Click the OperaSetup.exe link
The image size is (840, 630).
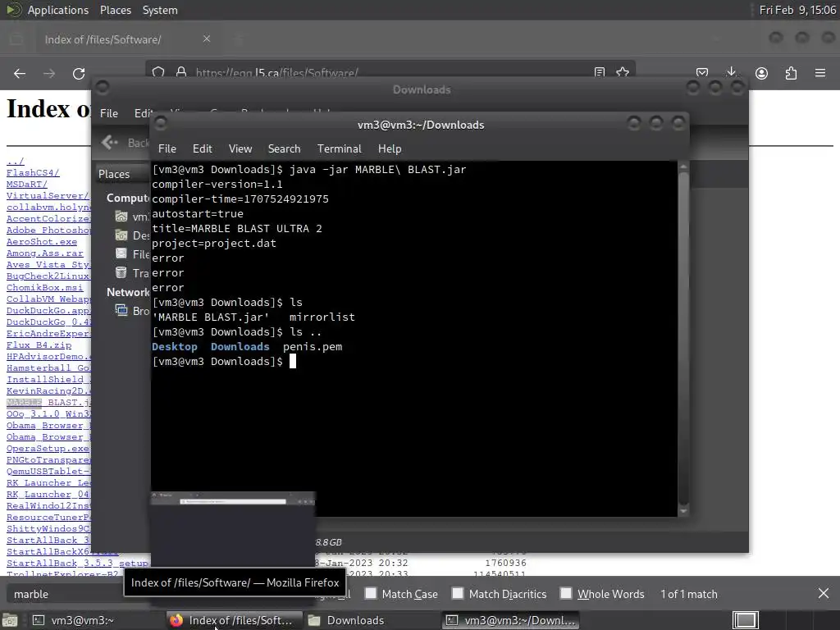(48, 449)
